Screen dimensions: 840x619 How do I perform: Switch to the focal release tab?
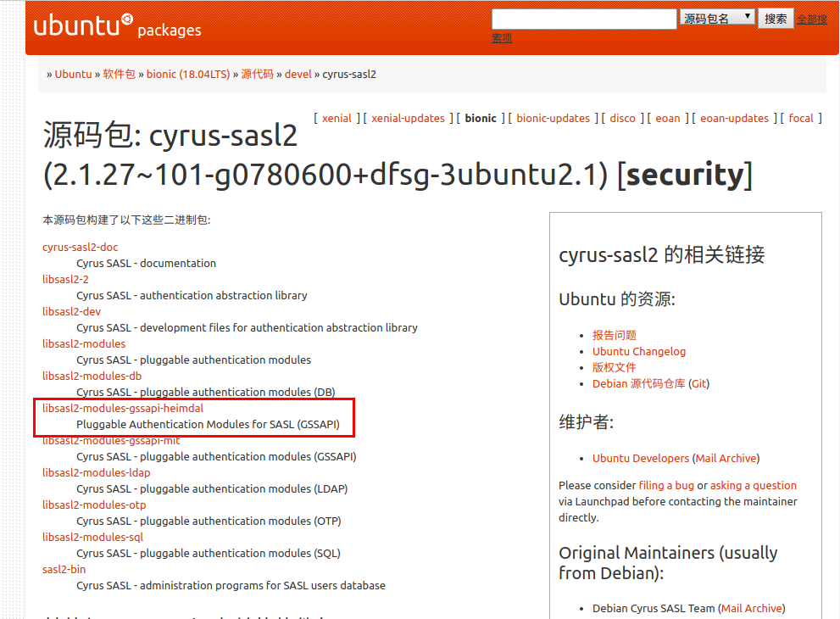801,118
